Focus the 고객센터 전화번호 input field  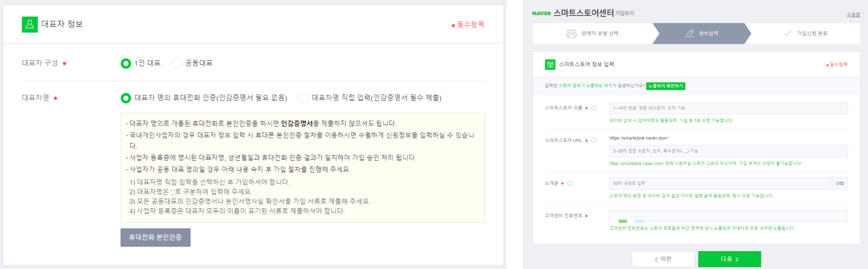pos(728,216)
